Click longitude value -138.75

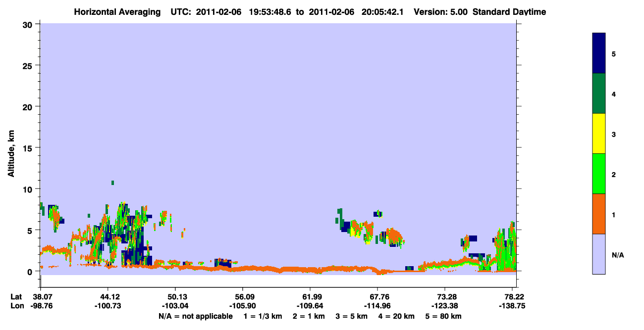(x=512, y=306)
